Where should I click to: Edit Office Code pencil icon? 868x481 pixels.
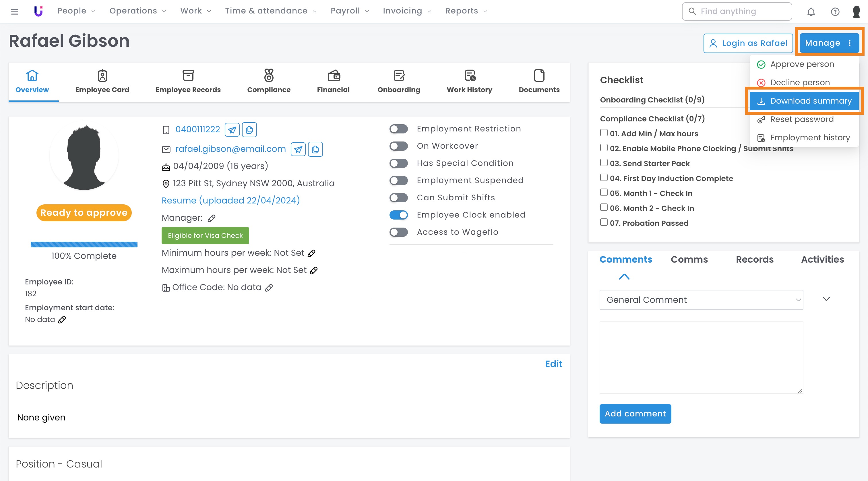tap(269, 288)
